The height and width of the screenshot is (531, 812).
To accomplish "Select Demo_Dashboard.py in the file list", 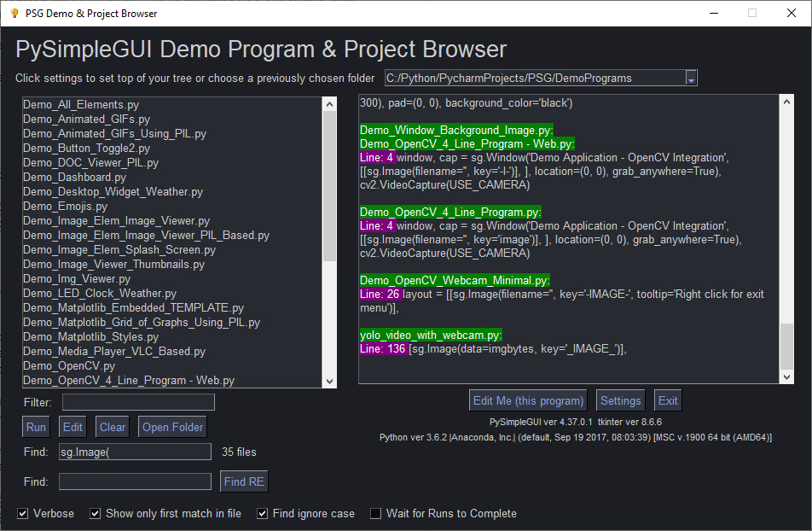I will 75,178.
